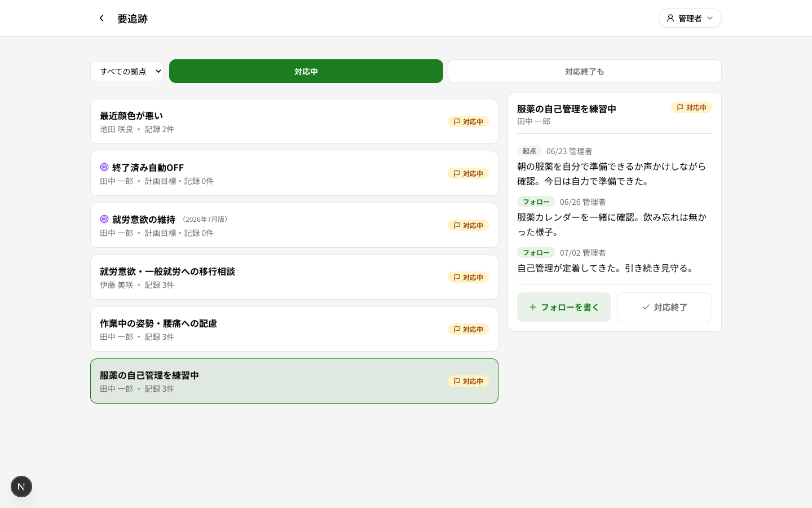This screenshot has width=812, height=508.
Task: Click 対応中 badge on selected 服薬 row
Action: click(468, 381)
